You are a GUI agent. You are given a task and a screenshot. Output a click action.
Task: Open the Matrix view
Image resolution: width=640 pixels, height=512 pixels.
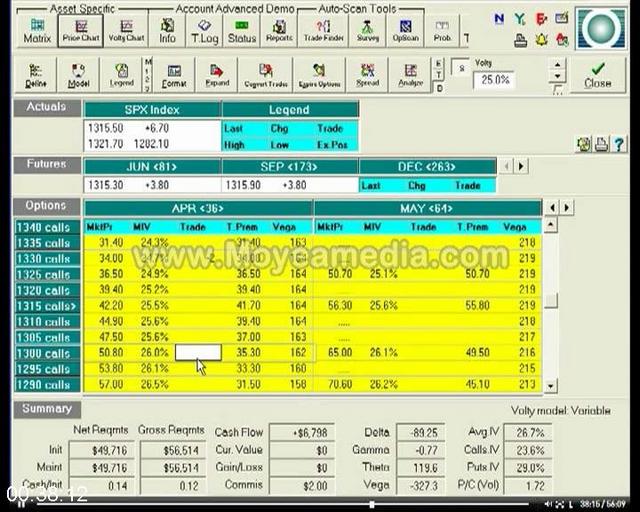click(37, 31)
